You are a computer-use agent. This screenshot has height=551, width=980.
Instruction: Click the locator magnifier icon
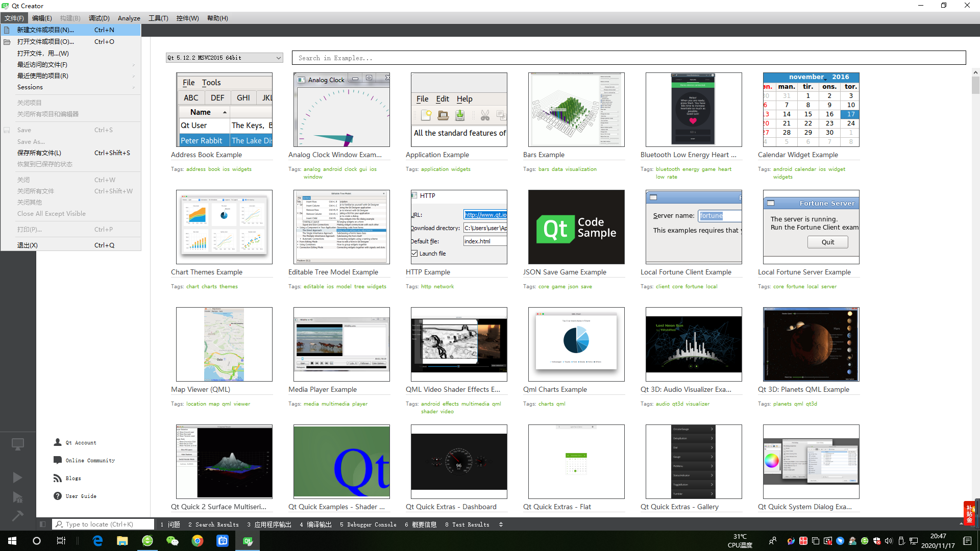[59, 524]
